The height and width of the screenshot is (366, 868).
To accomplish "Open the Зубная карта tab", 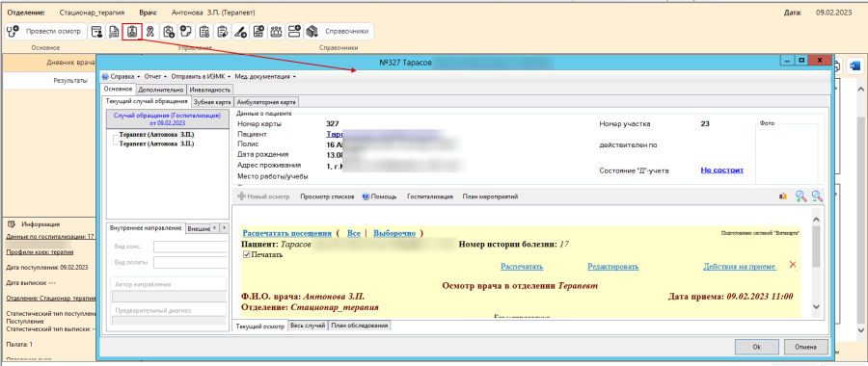I will pyautogui.click(x=212, y=102).
